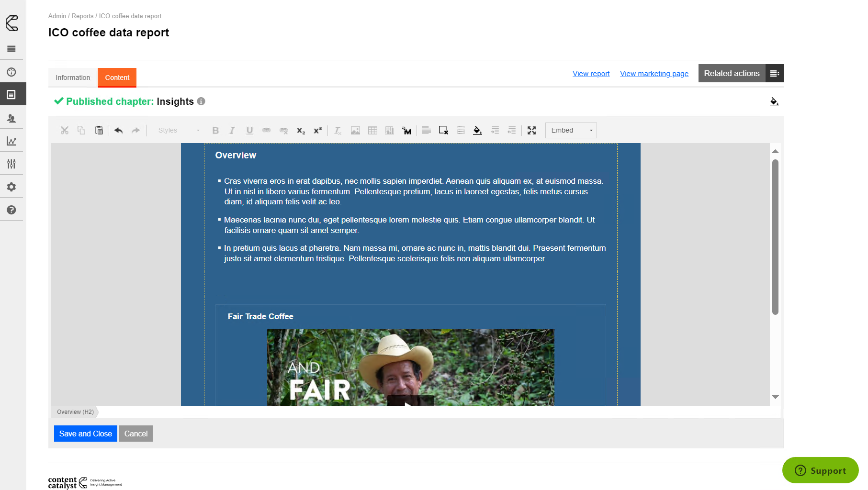The height and width of the screenshot is (490, 868).
Task: Click the help question mark icon
Action: pyautogui.click(x=11, y=210)
